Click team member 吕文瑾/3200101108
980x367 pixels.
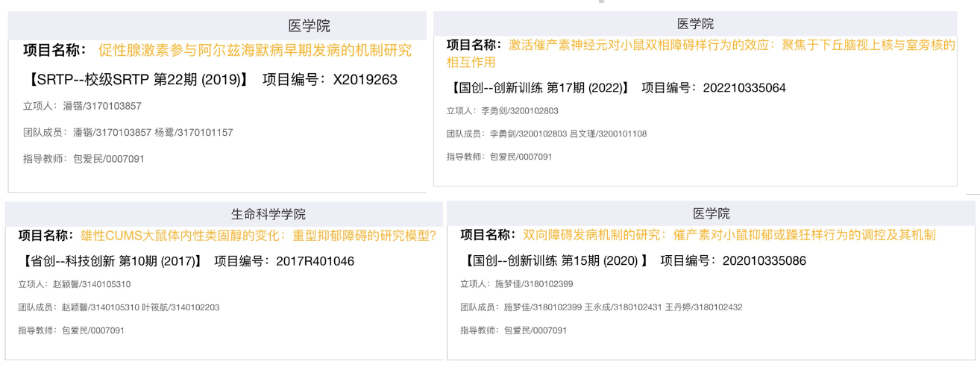point(608,134)
